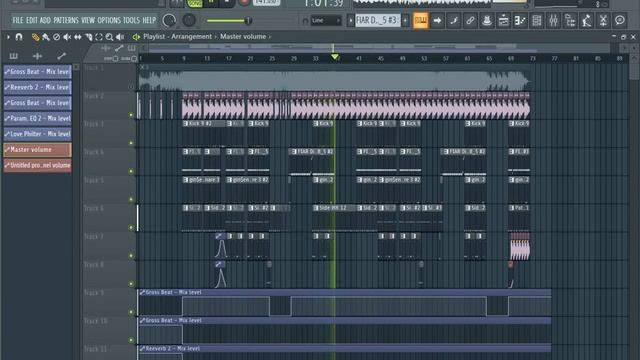
Task: Toggle the magnet snap button
Action: [x=19, y=37]
